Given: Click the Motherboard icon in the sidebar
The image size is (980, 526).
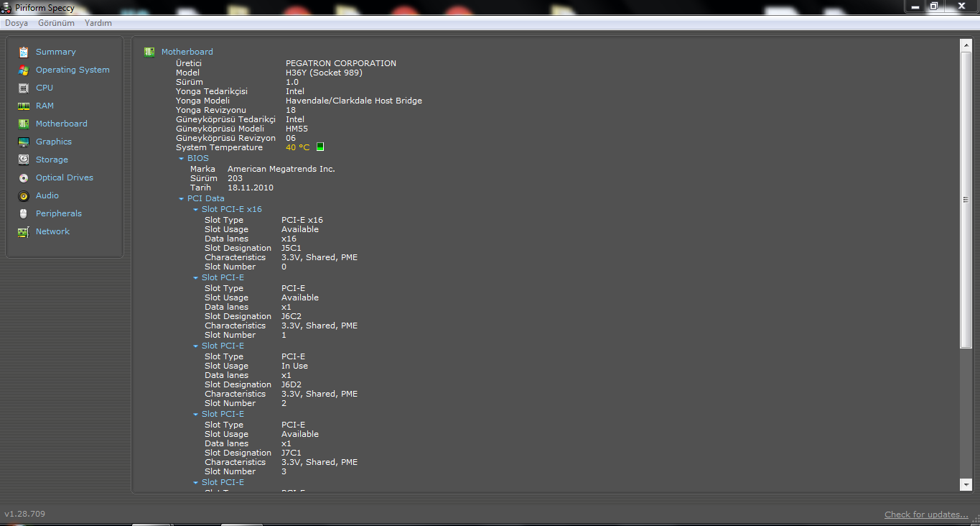Looking at the screenshot, I should click(x=24, y=124).
